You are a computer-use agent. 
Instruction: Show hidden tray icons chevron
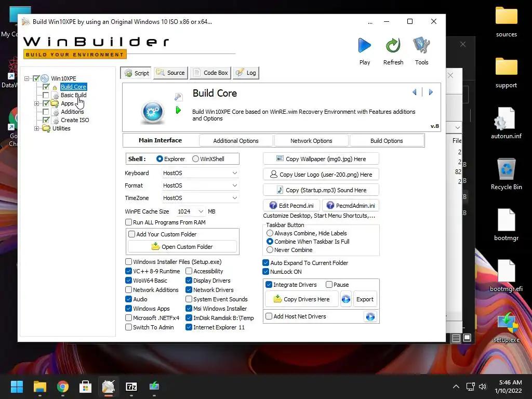pos(456,387)
